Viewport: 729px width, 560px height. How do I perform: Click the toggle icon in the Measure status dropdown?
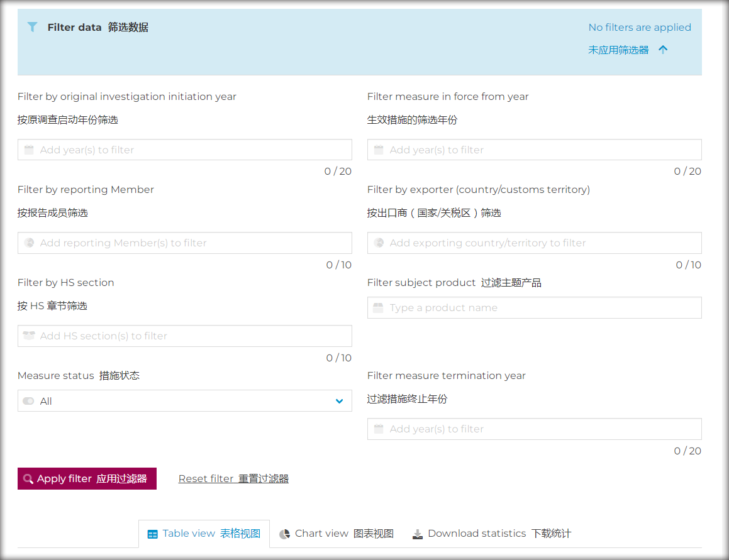(28, 401)
